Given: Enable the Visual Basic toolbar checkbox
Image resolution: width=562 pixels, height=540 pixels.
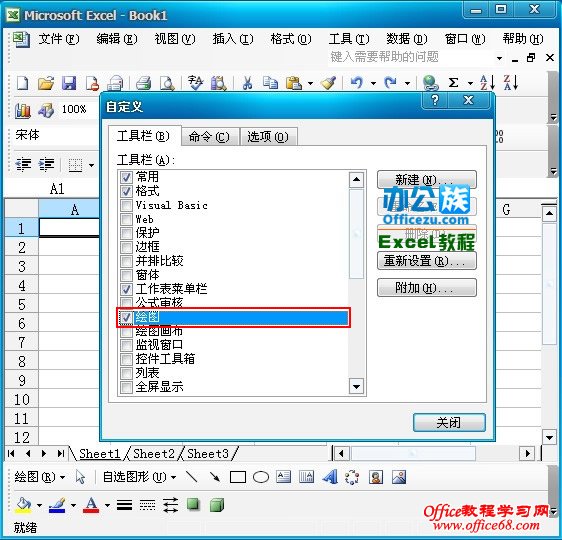Looking at the screenshot, I should [126, 205].
